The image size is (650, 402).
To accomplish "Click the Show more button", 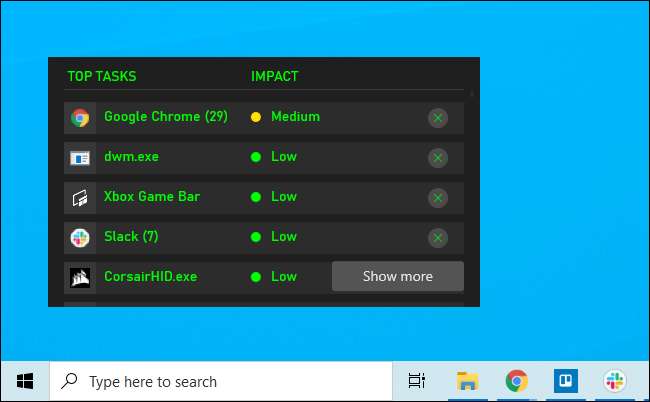I will (398, 276).
